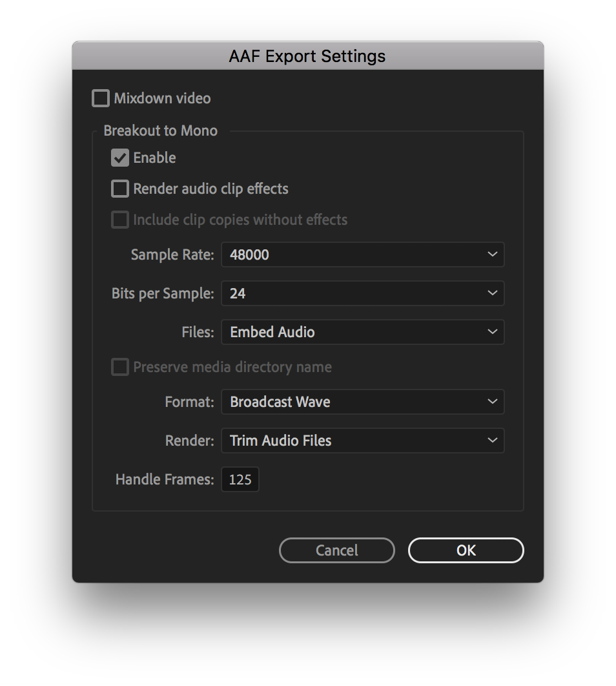
Task: Uncheck the Enable checkbox under Breakout to Mono
Action: point(120,158)
